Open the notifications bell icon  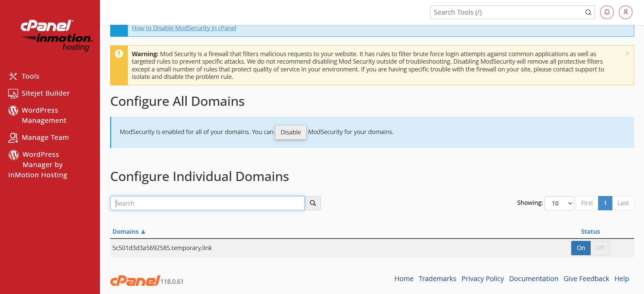[607, 12]
